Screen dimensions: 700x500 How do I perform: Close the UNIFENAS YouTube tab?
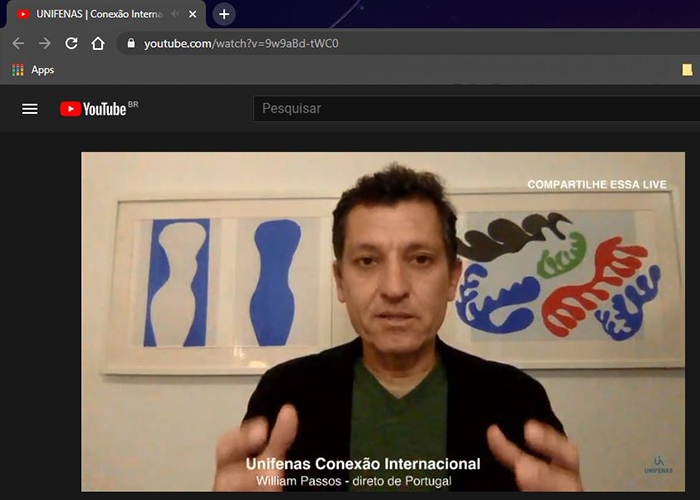point(193,14)
